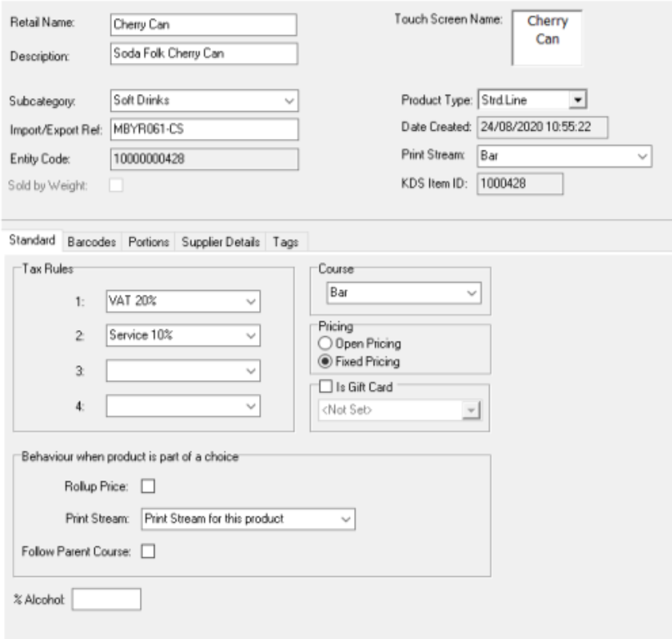Image resolution: width=672 pixels, height=639 pixels.
Task: Open the Portions tab
Action: 149,242
